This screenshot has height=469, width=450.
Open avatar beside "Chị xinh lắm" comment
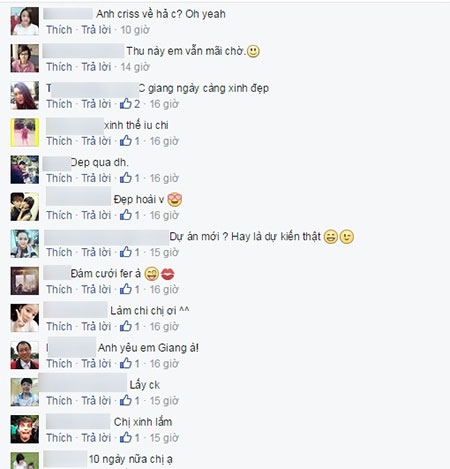click(25, 429)
